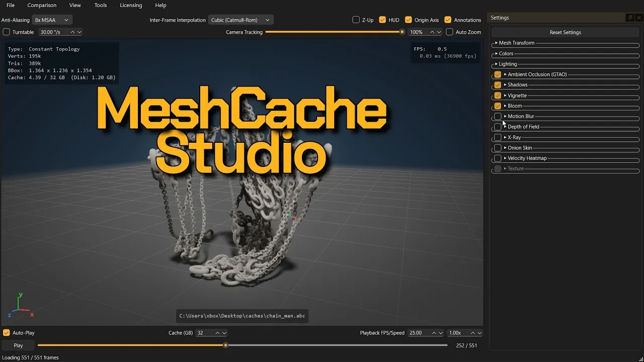Viewport: 644px width, 362px height.
Task: Expand the Shadows settings
Action: pyautogui.click(x=505, y=85)
